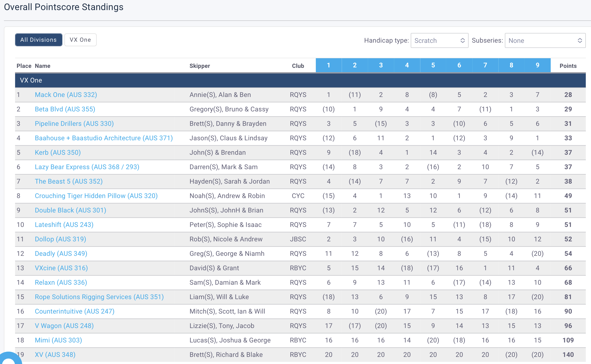This screenshot has width=591, height=364.
Task: Select the All Divisions filter button
Action: 39,40
